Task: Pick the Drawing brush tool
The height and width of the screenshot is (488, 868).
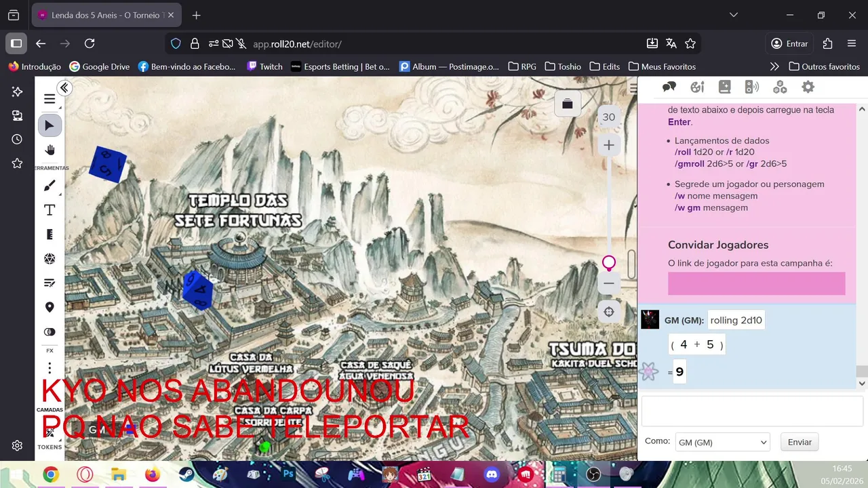Action: tap(50, 186)
